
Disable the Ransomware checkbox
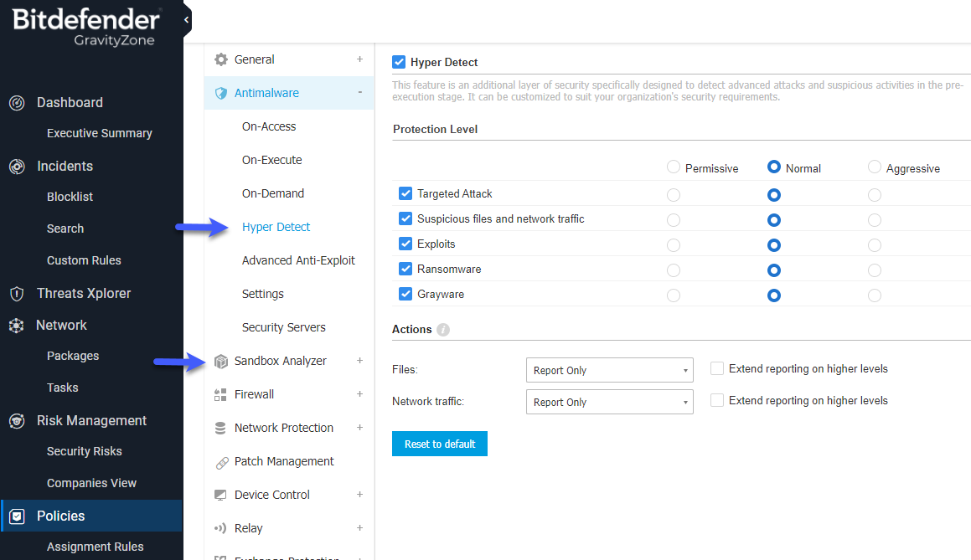point(405,270)
